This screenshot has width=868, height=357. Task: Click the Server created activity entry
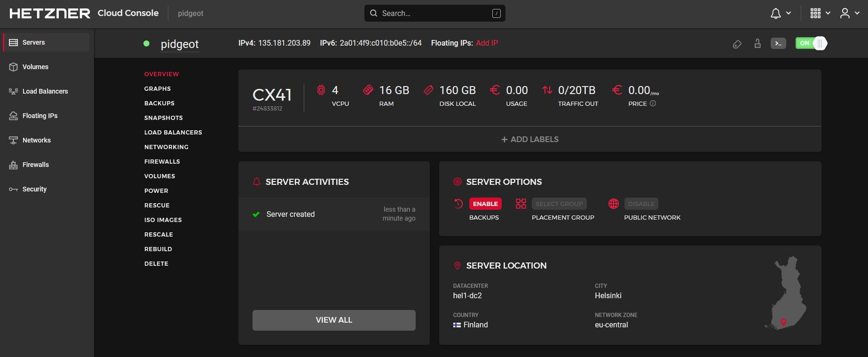334,214
